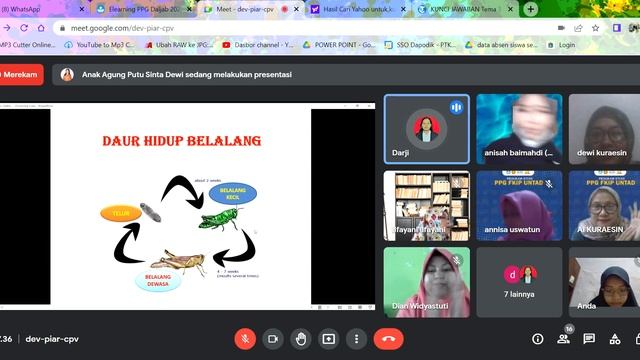
Task: Open YouTube to Mp3 bookmark
Action: tap(100, 45)
